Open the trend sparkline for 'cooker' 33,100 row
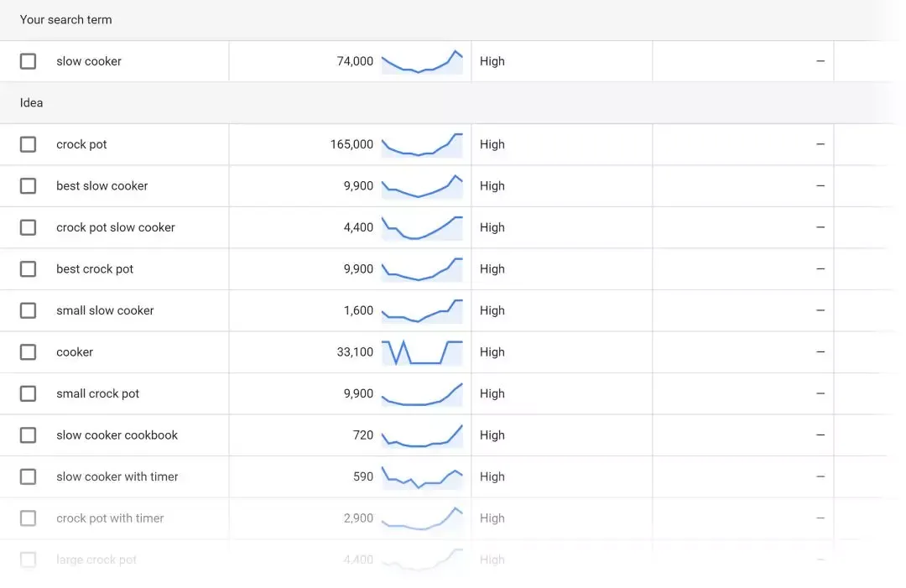This screenshot has width=906, height=588. [x=422, y=352]
